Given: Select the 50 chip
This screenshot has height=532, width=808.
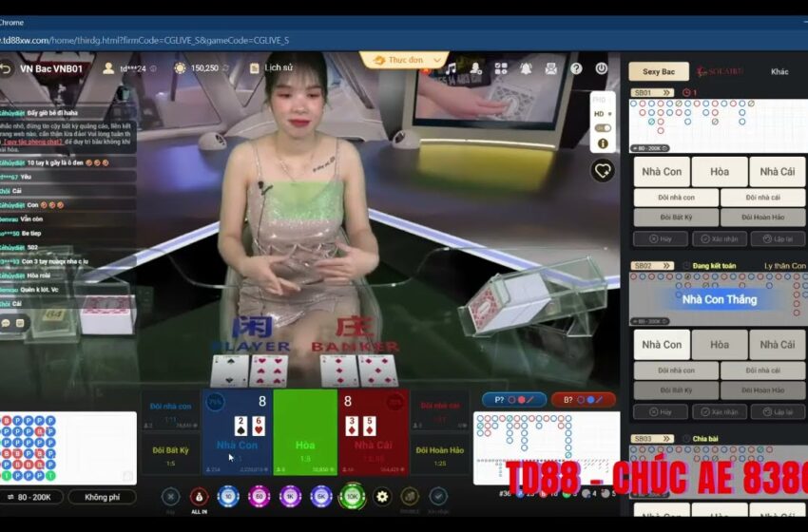Looking at the screenshot, I should point(260,497).
